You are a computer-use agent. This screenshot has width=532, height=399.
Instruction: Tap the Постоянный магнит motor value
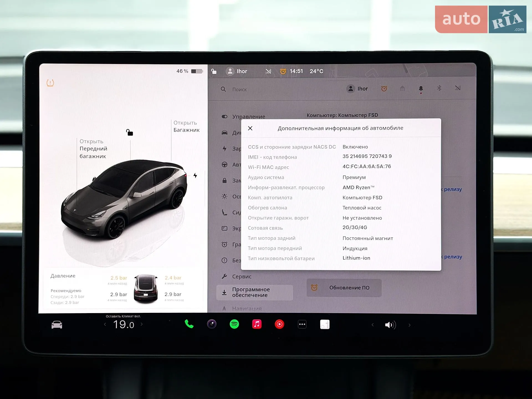[x=368, y=238]
